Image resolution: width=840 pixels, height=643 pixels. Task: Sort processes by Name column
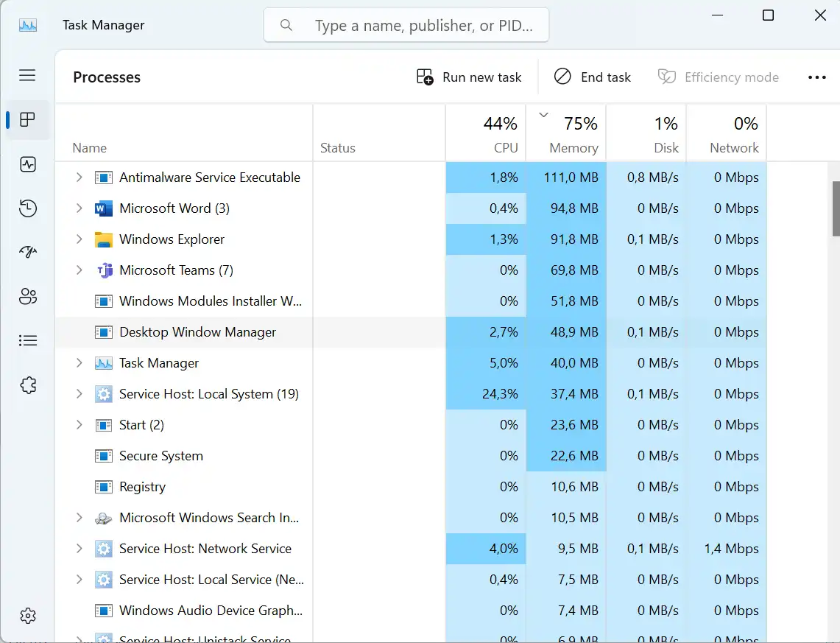[x=184, y=133]
